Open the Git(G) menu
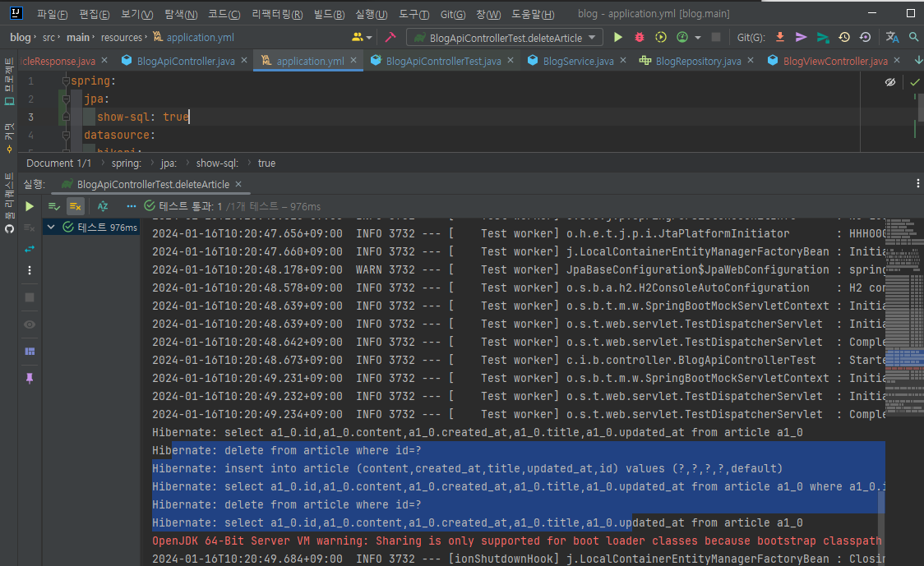This screenshot has width=924, height=566. [x=453, y=14]
